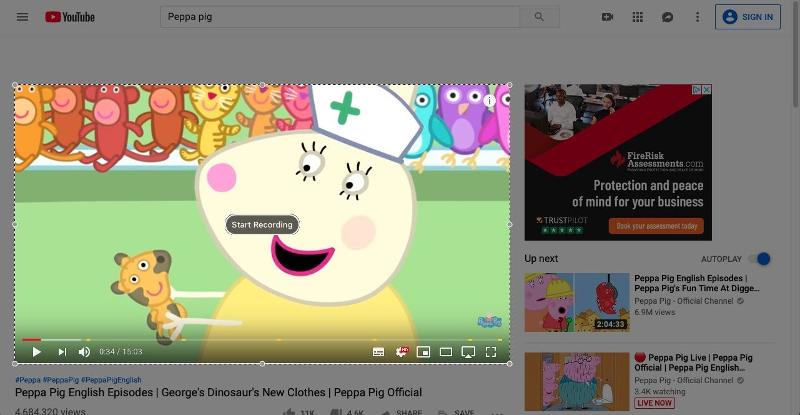The width and height of the screenshot is (800, 415).
Task: Close the FireRisk ad with X icon
Action: (707, 90)
